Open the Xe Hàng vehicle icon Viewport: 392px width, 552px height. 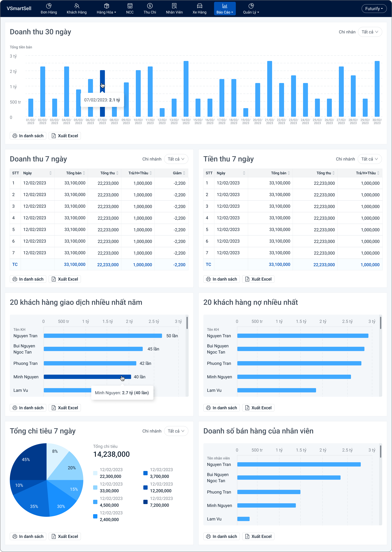(x=199, y=6)
